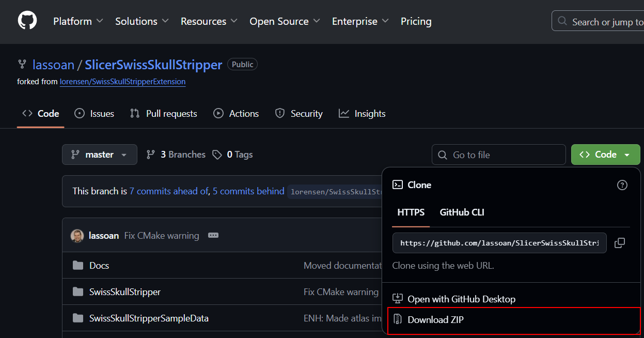644x338 pixels.
Task: Open the master branch dropdown
Action: coord(100,155)
